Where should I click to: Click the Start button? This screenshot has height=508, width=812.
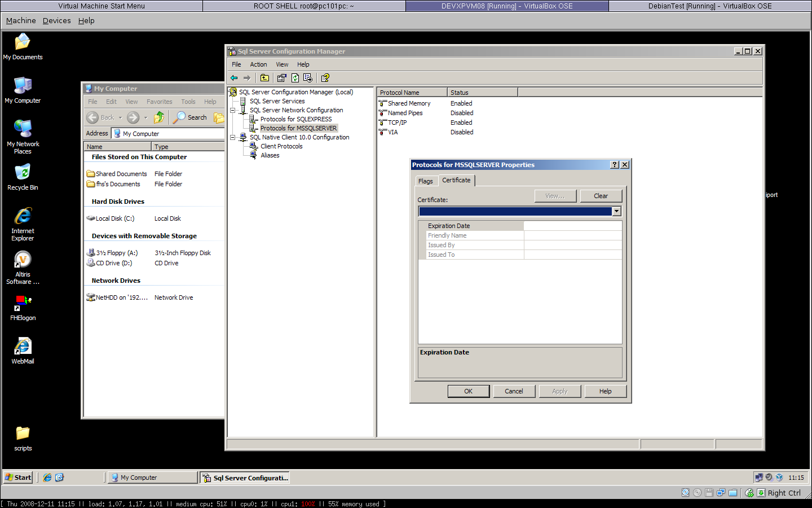pos(18,478)
